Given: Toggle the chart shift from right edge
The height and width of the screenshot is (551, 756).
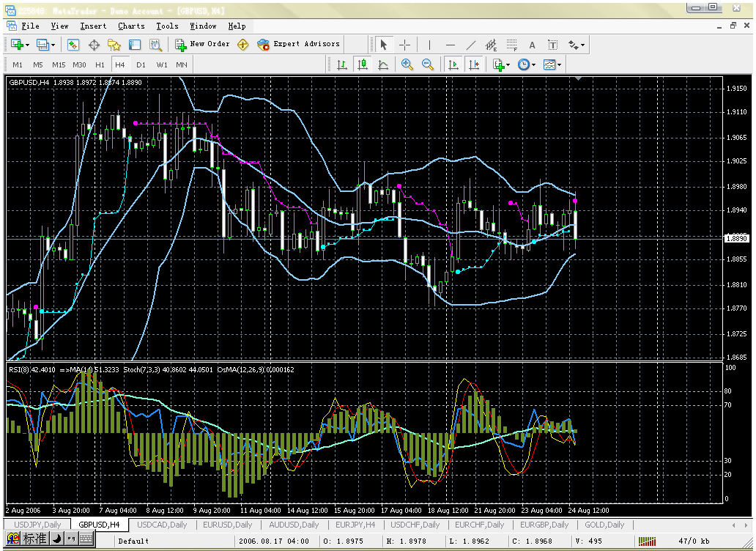Looking at the screenshot, I should [x=474, y=64].
